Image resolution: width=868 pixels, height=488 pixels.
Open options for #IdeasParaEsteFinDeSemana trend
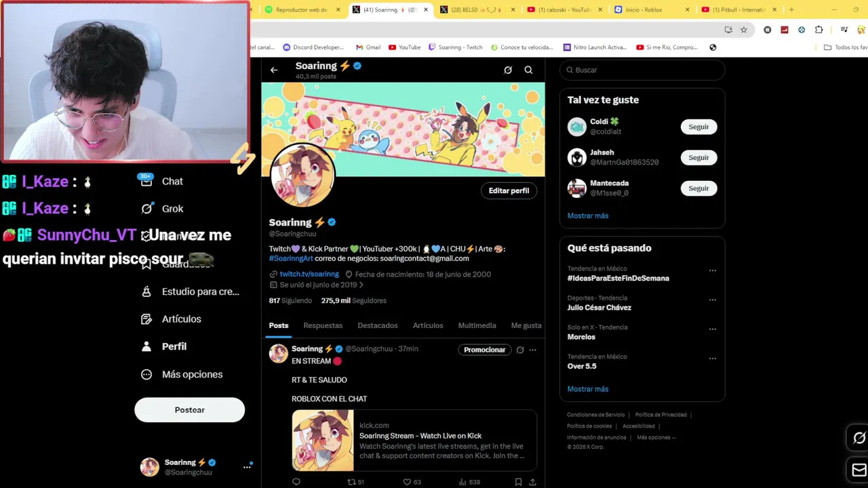click(712, 270)
